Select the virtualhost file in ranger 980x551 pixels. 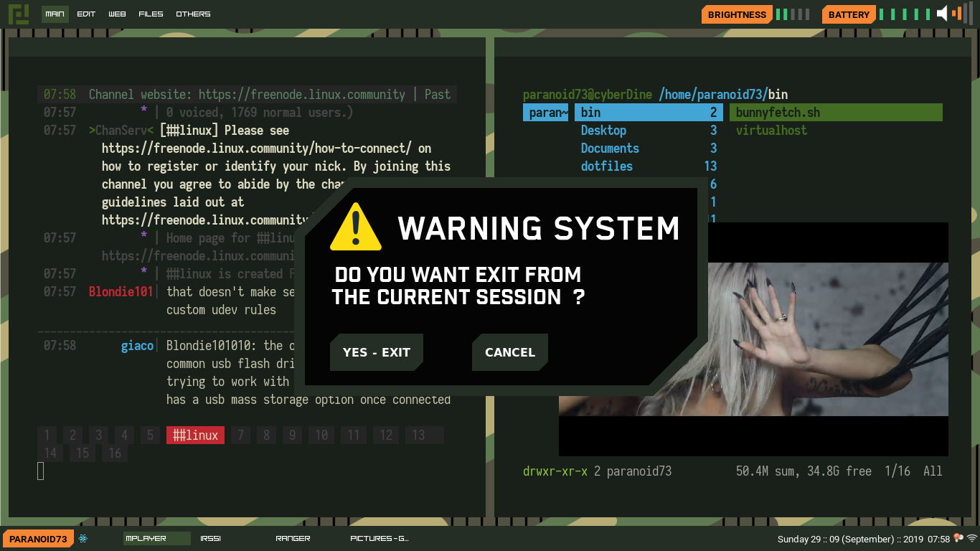[x=836, y=131]
